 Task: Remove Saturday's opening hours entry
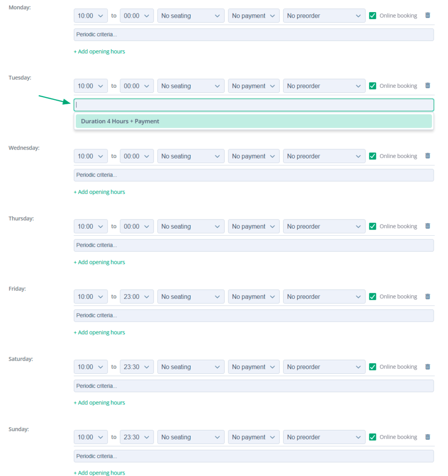pyautogui.click(x=428, y=366)
